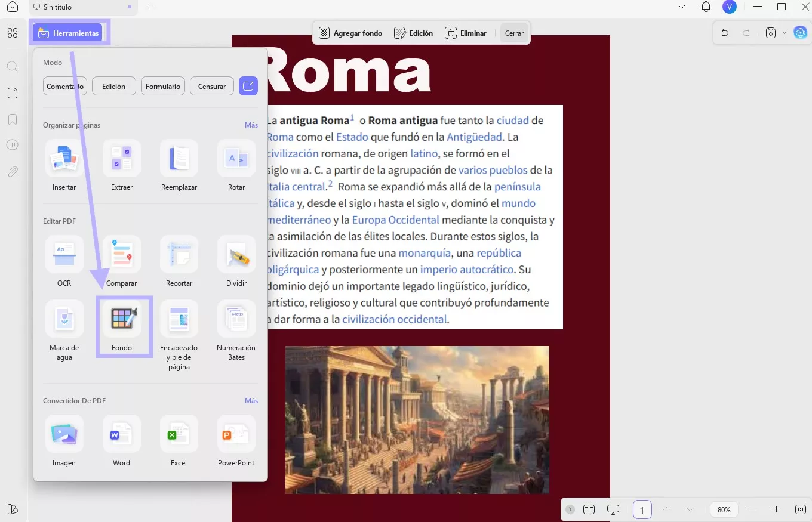Click Agregar fondo in the top toolbar
Image resolution: width=812 pixels, height=522 pixels.
[x=350, y=33]
